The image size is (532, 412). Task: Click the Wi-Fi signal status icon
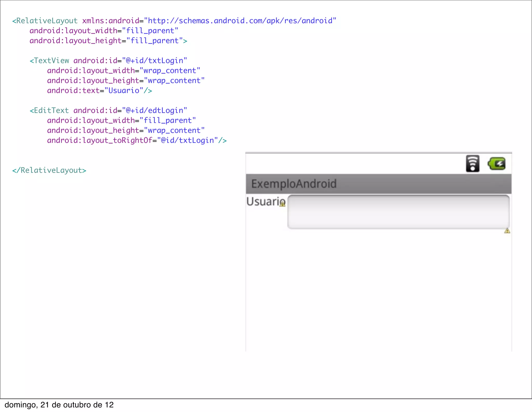tap(473, 164)
